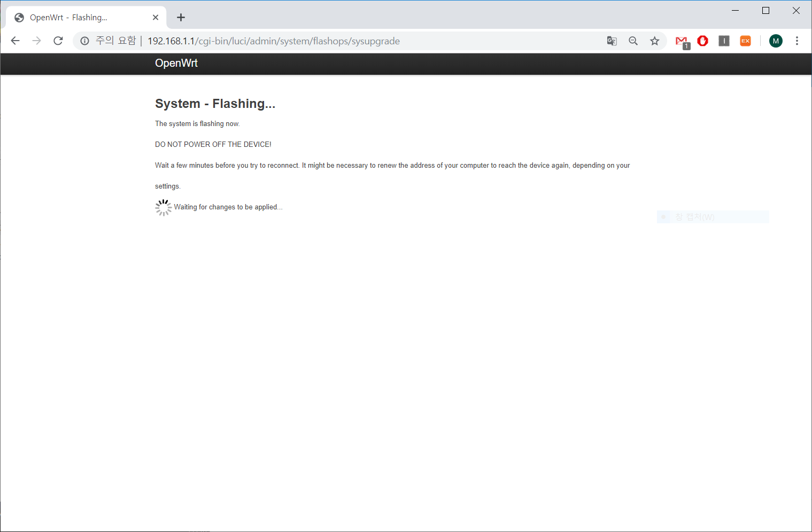Click the System - Flashing heading
The width and height of the screenshot is (812, 532).
215,104
